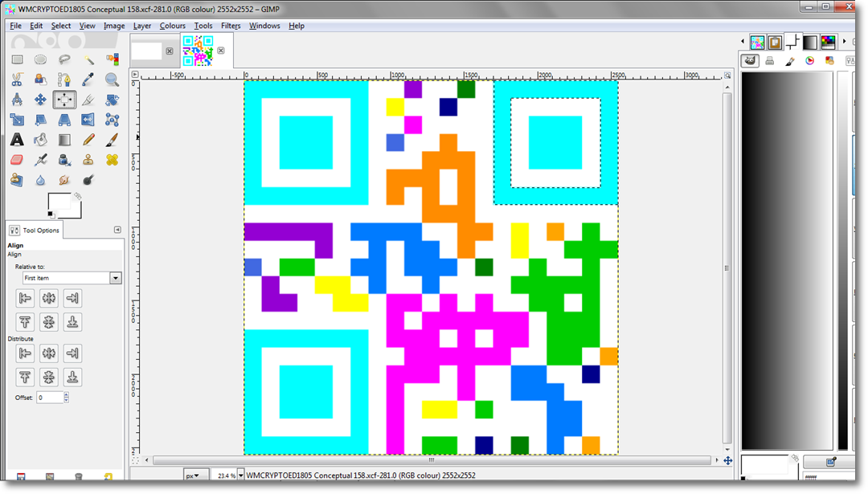Align left edge of target
868x494 pixels.
(x=25, y=298)
